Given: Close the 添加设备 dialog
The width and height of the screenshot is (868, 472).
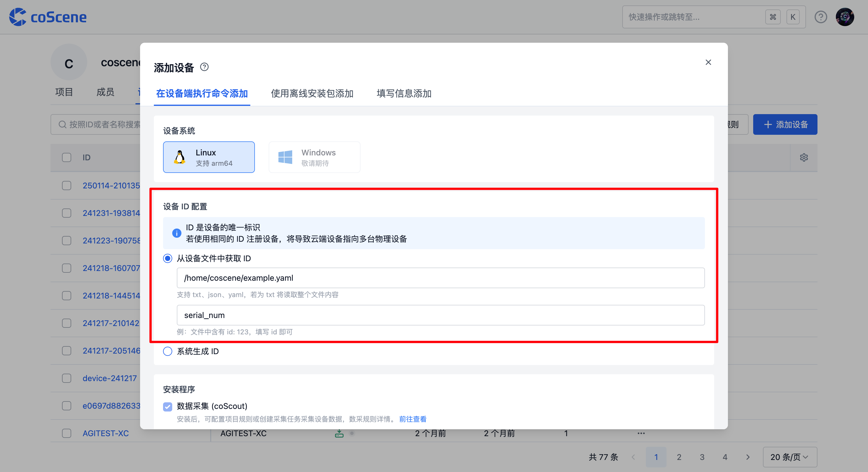Looking at the screenshot, I should pyautogui.click(x=708, y=62).
